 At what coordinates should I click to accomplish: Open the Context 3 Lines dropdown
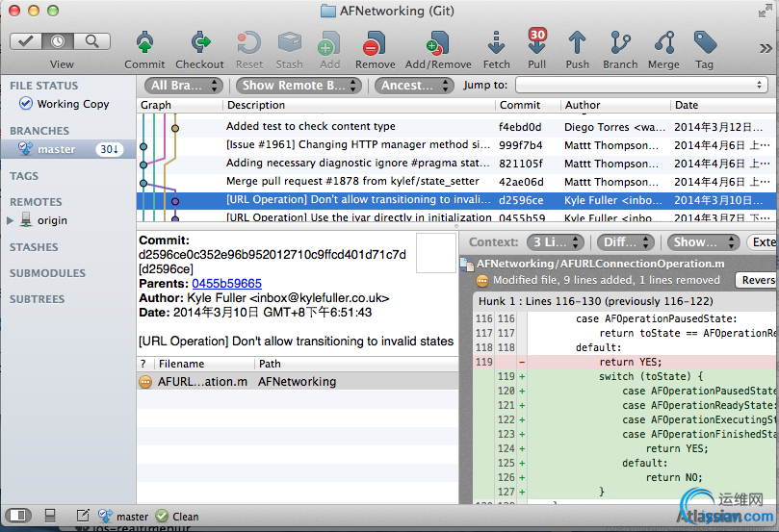coord(555,242)
